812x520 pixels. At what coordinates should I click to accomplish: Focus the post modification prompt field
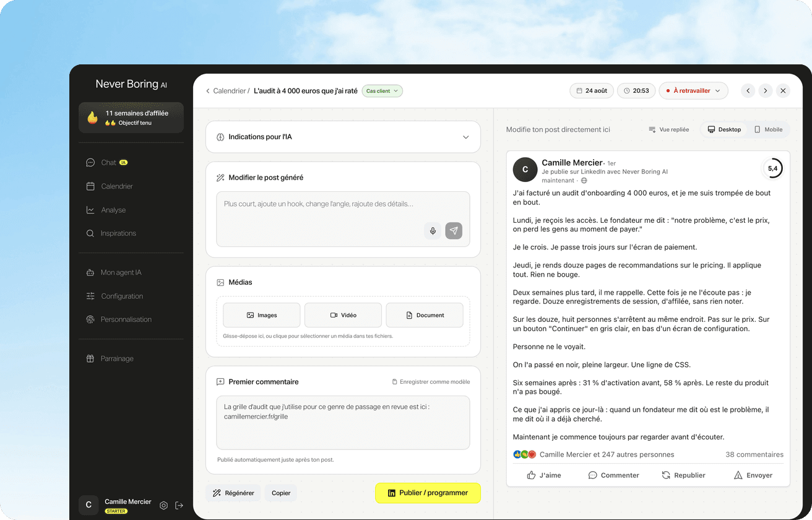click(343, 219)
